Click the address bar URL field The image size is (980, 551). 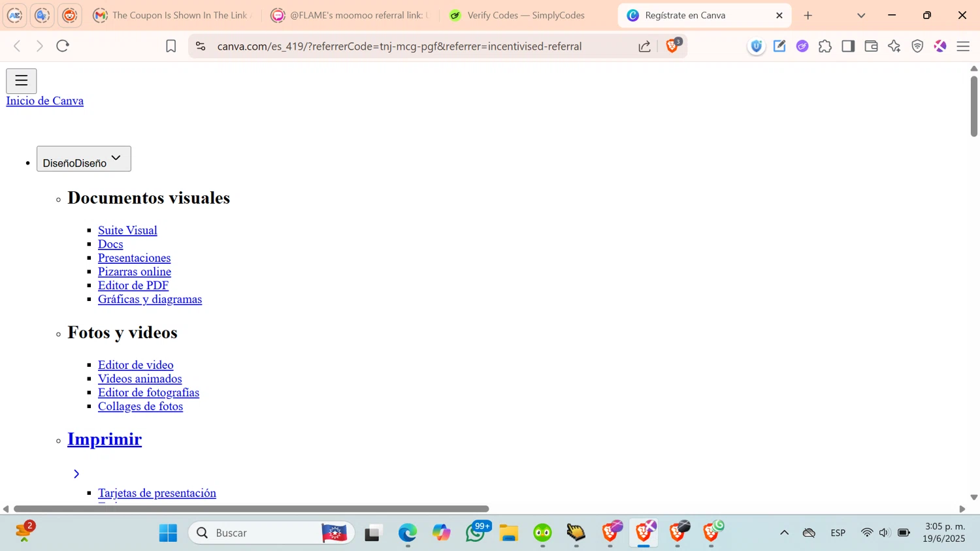tap(399, 46)
